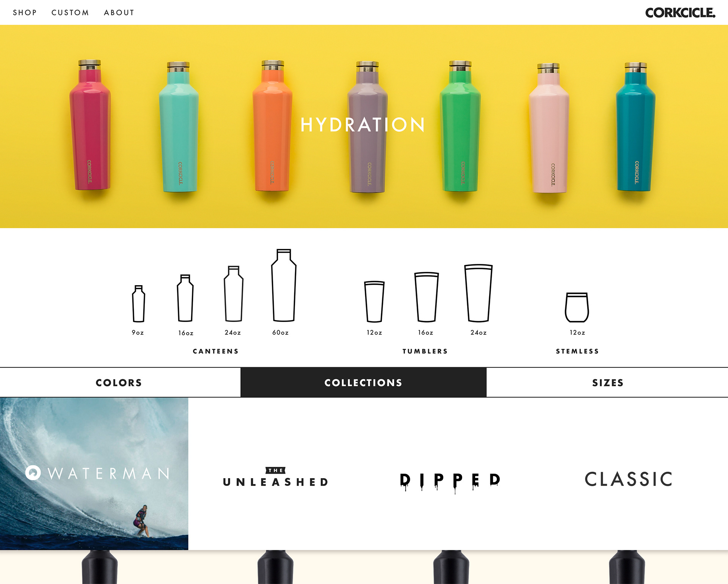This screenshot has height=584, width=728.
Task: Select the 16oz tumbler icon
Action: (x=426, y=297)
